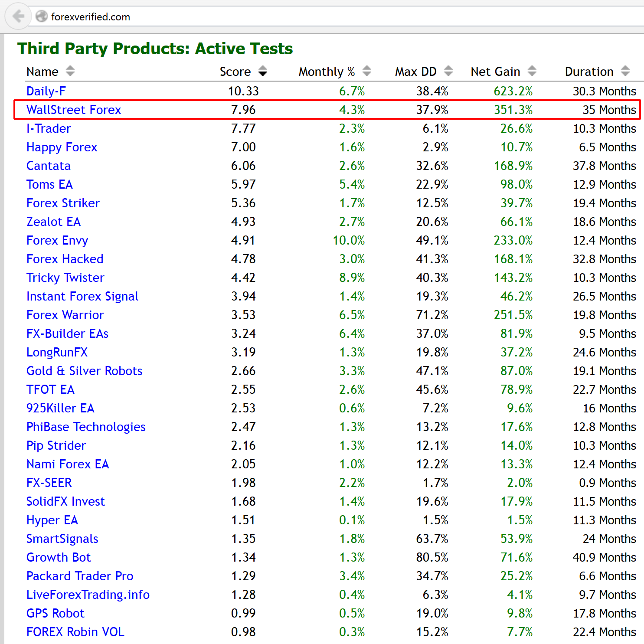Sort table by Monthly % arrows
This screenshot has height=644, width=644.
pos(367,71)
